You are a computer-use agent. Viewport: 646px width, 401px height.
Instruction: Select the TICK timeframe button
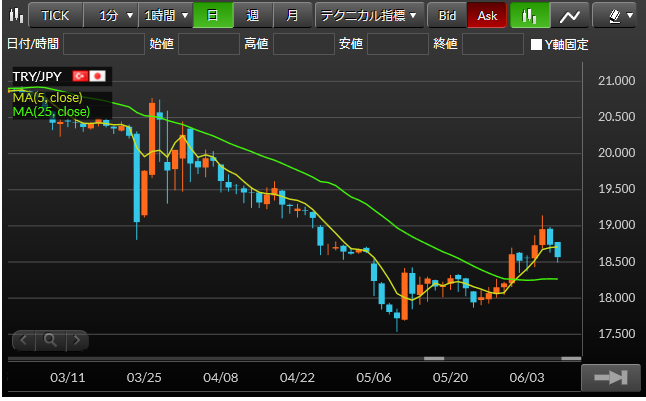(x=56, y=16)
